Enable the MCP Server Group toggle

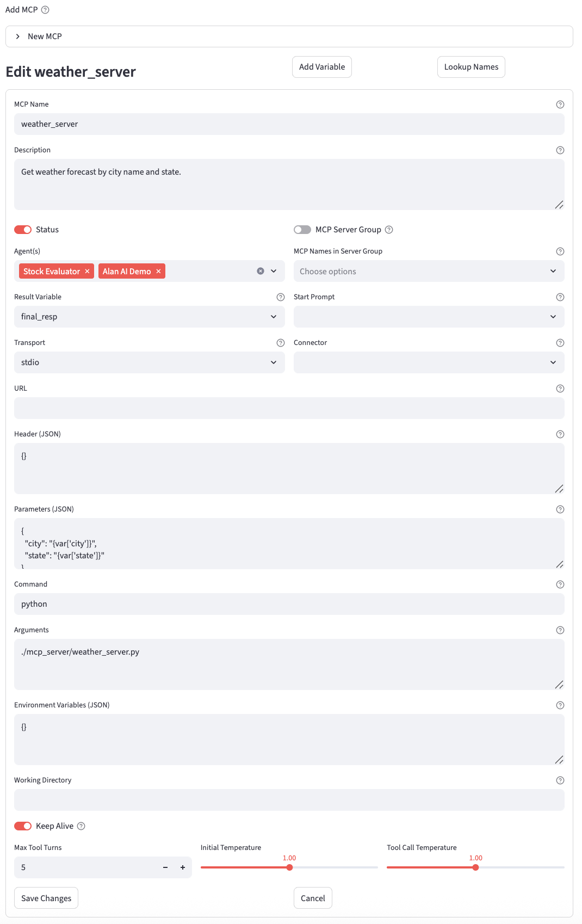point(302,230)
